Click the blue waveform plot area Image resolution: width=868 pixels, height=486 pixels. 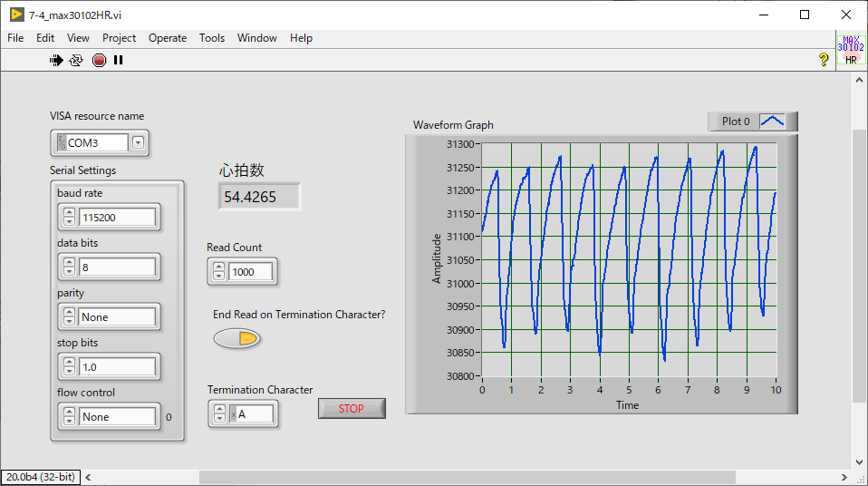pos(629,259)
